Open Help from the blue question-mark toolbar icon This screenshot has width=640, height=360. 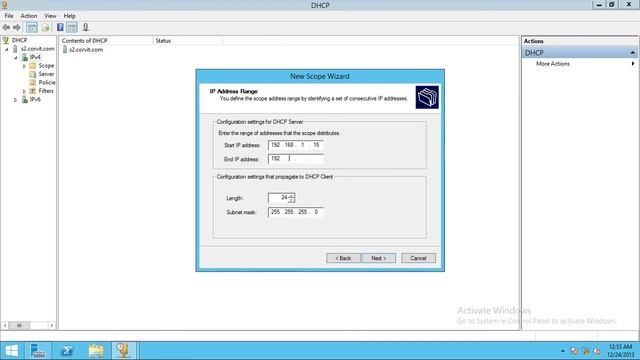(x=60, y=27)
